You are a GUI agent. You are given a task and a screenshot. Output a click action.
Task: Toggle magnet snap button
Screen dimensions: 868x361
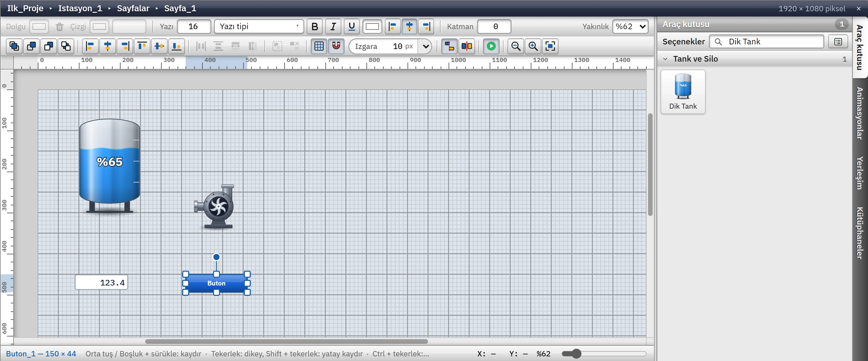point(336,46)
